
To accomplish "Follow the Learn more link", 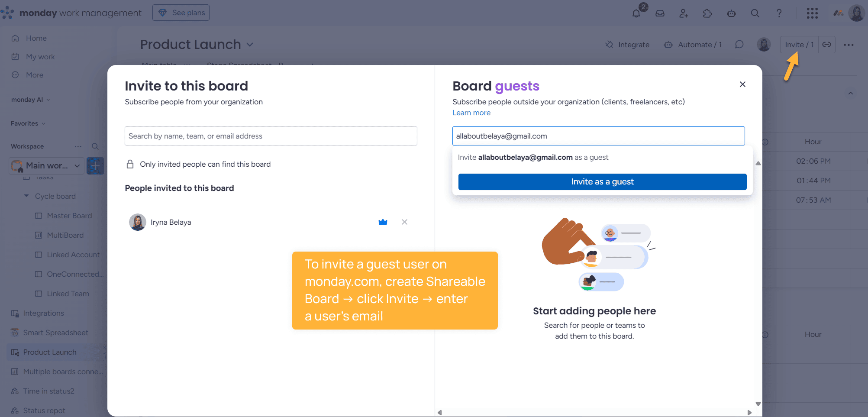I will click(471, 113).
